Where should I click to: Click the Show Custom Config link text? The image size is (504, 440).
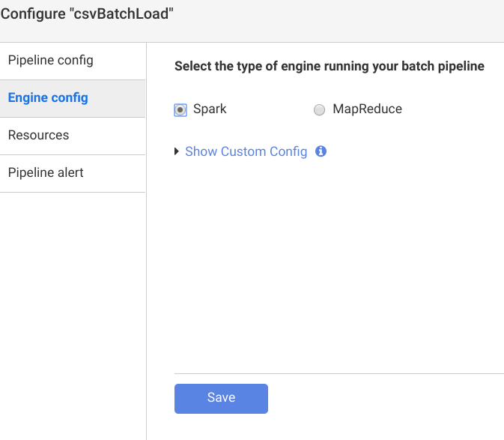pyautogui.click(x=246, y=151)
